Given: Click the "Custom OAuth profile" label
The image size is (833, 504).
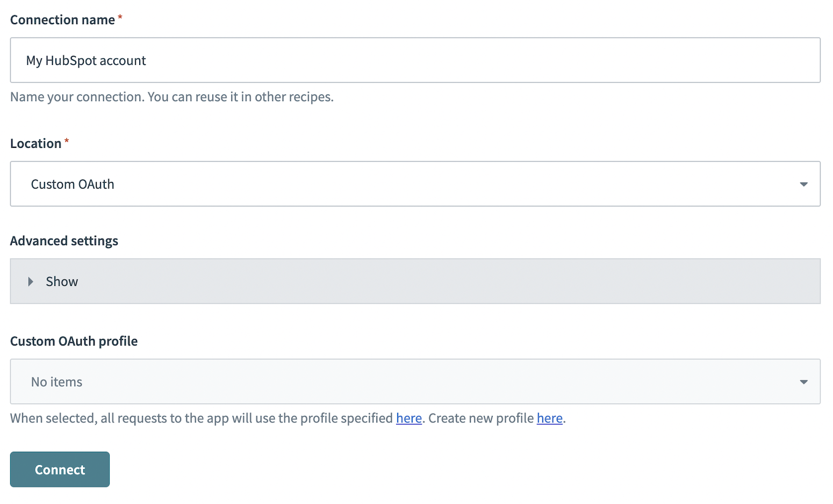Looking at the screenshot, I should pyautogui.click(x=74, y=341).
